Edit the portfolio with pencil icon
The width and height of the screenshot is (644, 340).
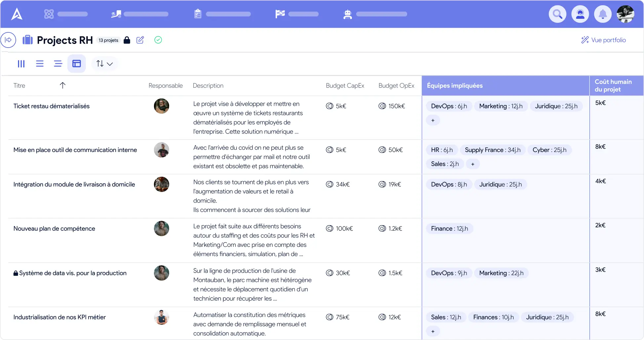[x=140, y=40]
